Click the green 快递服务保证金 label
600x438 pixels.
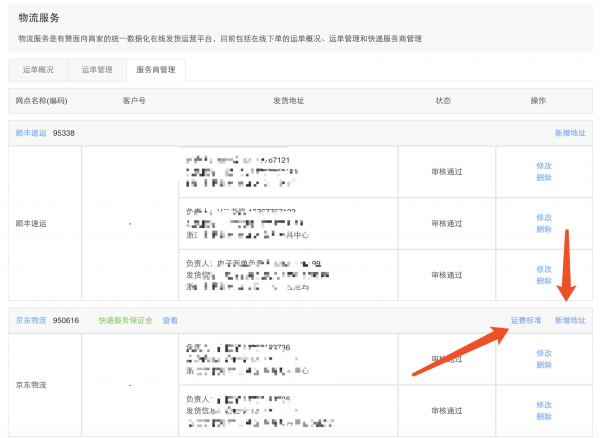point(125,320)
